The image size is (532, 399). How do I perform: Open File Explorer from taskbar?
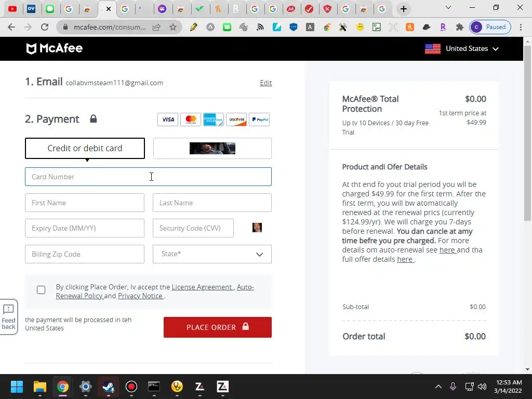point(39,387)
